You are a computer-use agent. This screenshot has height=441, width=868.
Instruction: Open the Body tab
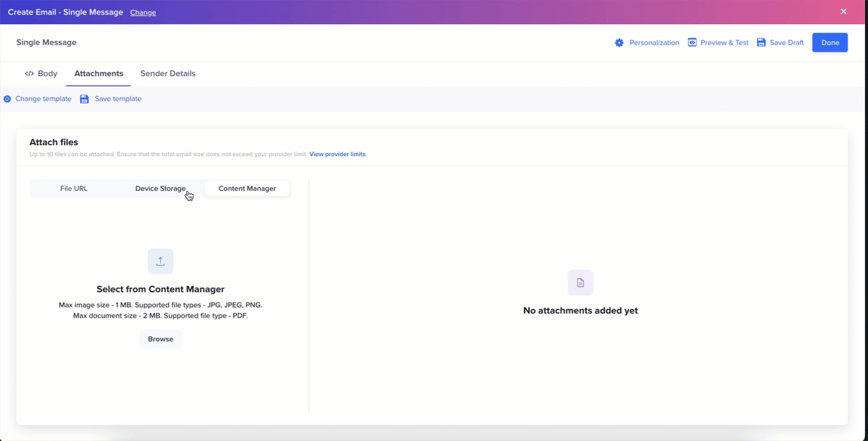click(47, 73)
